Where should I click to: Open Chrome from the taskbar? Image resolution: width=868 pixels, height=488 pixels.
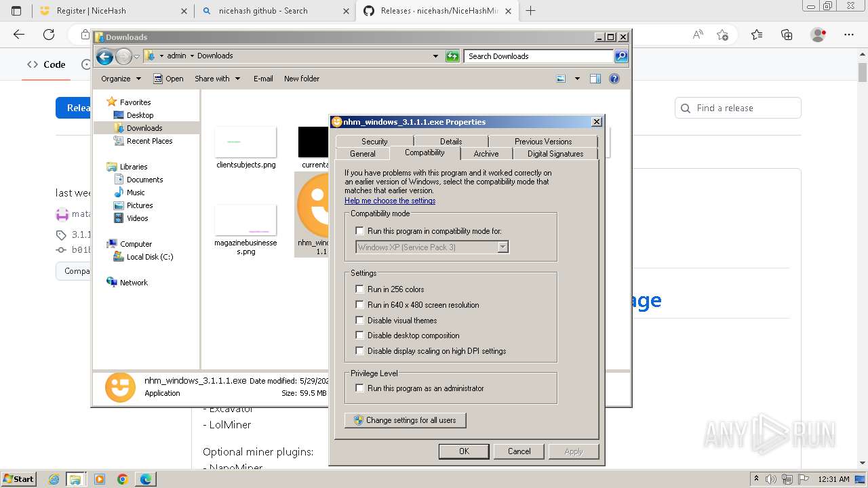pos(123,479)
